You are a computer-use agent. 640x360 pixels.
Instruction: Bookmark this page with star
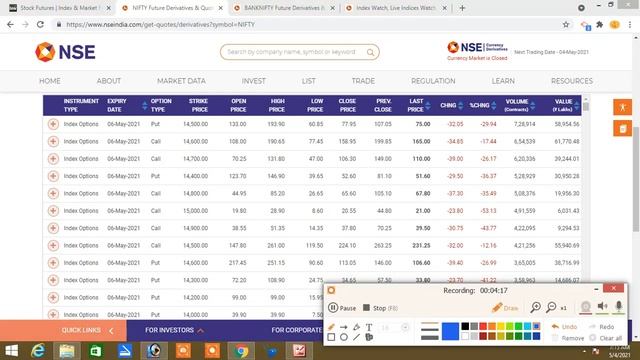(566, 24)
